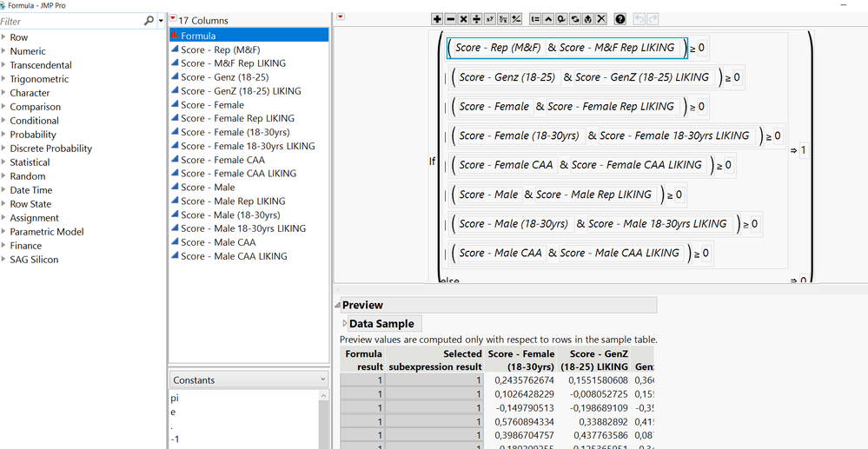
Task: Click the local variable assignment icon
Action: [535, 19]
